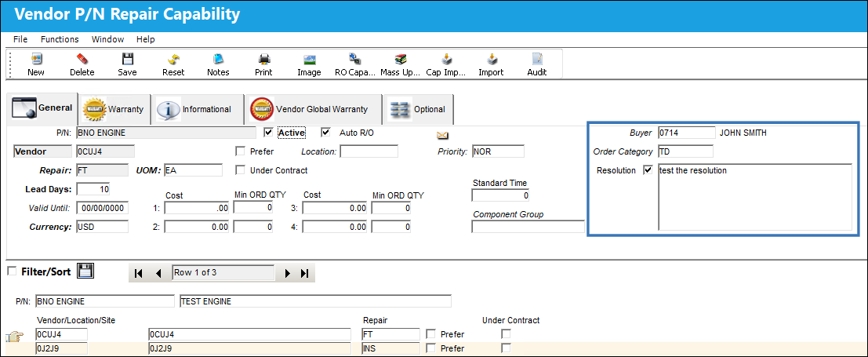This screenshot has height=357, width=868.
Task: Toggle the Active checkbox
Action: [x=269, y=133]
